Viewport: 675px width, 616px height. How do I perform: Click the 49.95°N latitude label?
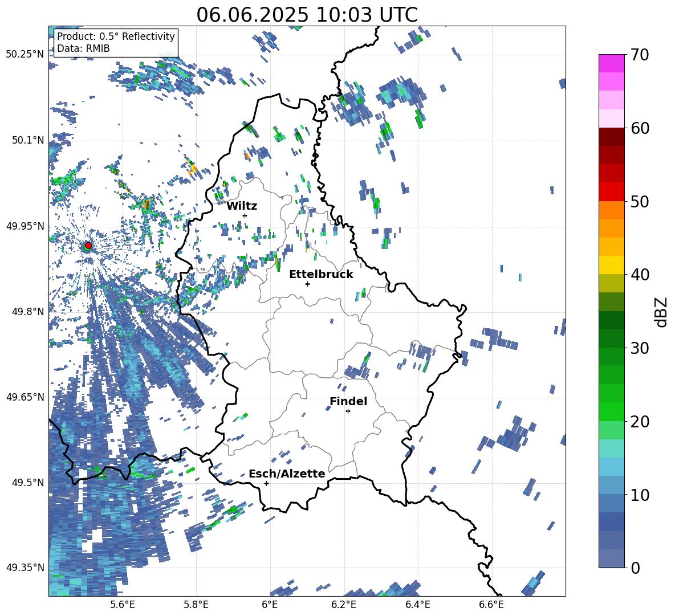pos(25,226)
